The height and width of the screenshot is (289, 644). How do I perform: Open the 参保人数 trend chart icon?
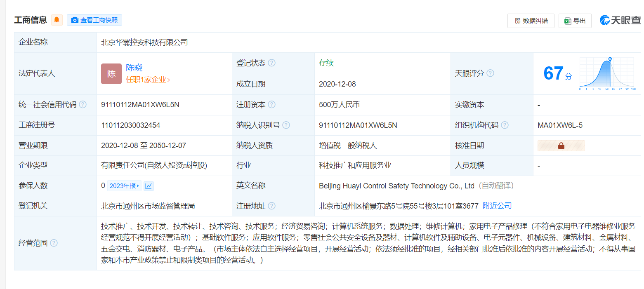[149, 186]
